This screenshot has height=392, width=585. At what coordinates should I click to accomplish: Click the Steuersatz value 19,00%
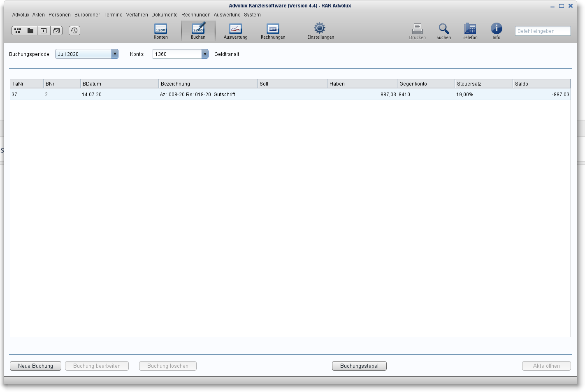(x=464, y=95)
